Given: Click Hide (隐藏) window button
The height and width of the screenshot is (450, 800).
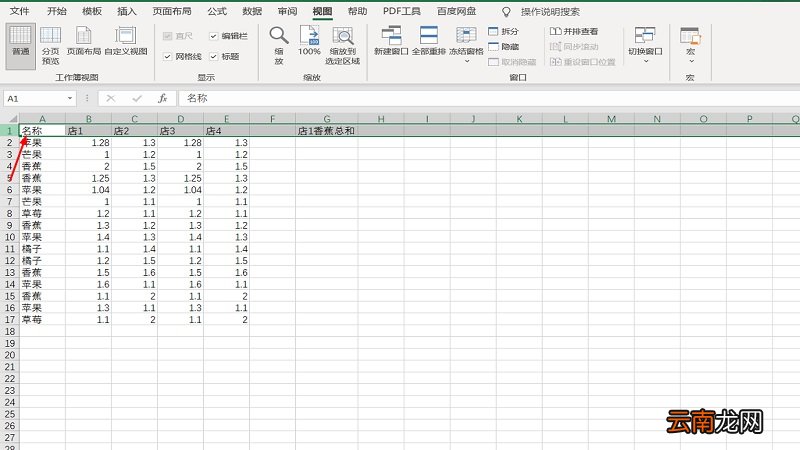Looking at the screenshot, I should tap(503, 47).
